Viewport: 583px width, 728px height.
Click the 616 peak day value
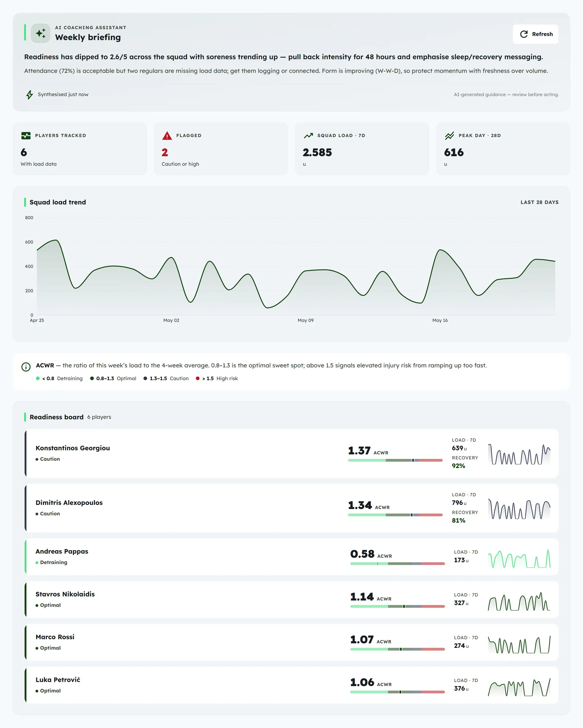[454, 152]
